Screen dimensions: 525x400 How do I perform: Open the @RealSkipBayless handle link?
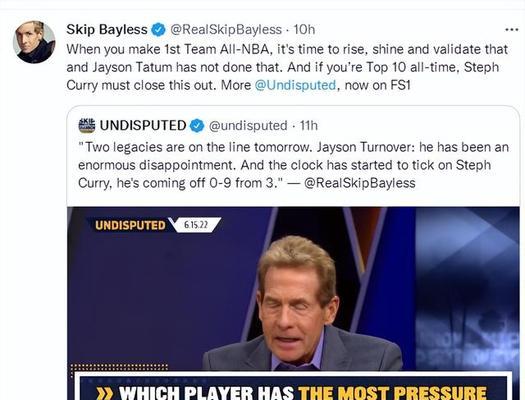[x=226, y=29]
